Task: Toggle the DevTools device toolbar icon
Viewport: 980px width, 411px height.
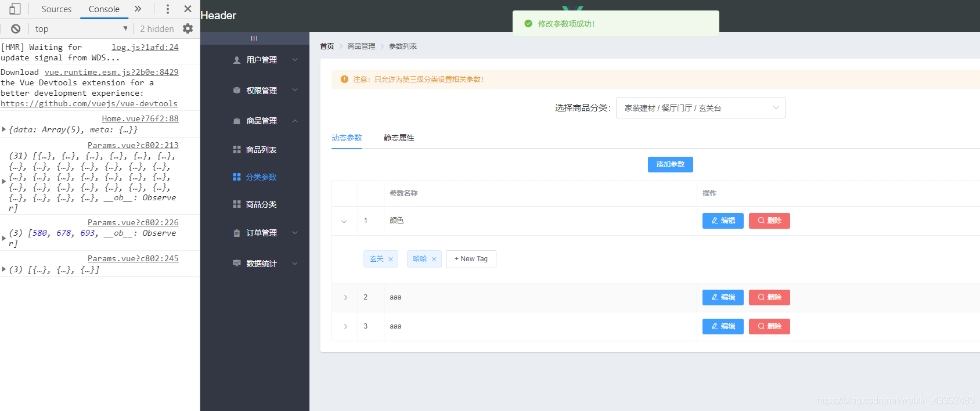Action: (x=15, y=9)
